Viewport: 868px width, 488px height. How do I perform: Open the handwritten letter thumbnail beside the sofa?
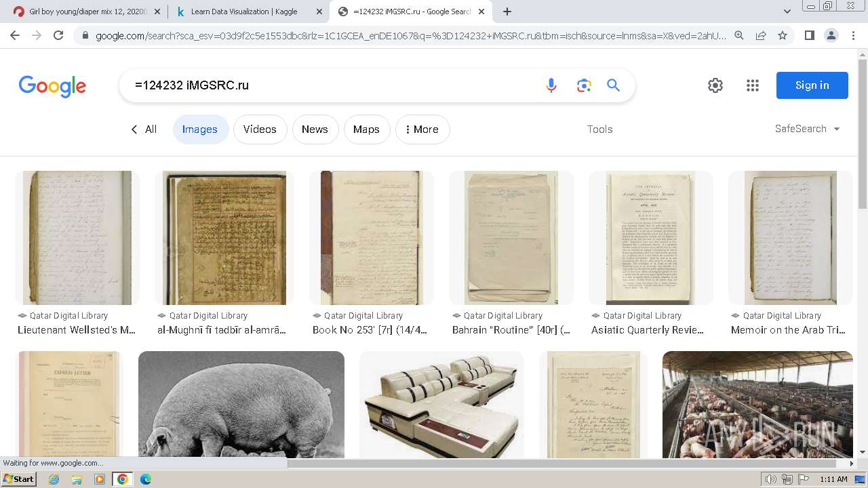click(x=593, y=405)
